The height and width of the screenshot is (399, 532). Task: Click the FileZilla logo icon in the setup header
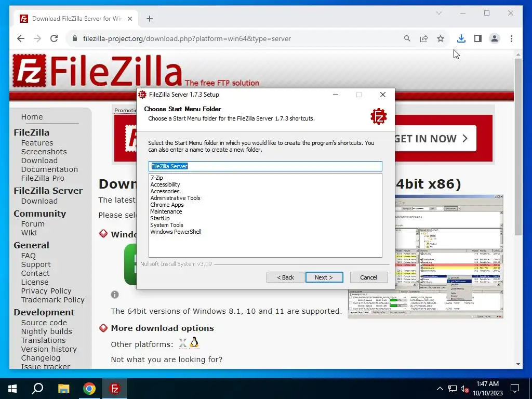tap(379, 116)
